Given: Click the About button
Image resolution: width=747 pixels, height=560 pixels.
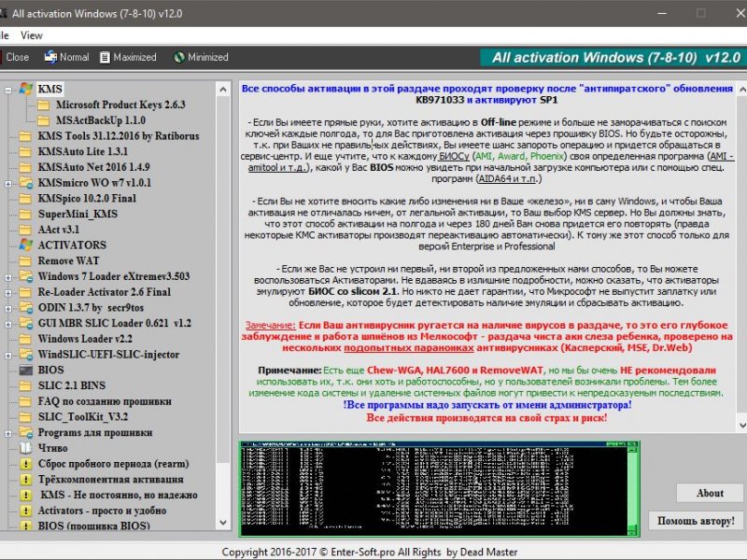Looking at the screenshot, I should tap(710, 494).
